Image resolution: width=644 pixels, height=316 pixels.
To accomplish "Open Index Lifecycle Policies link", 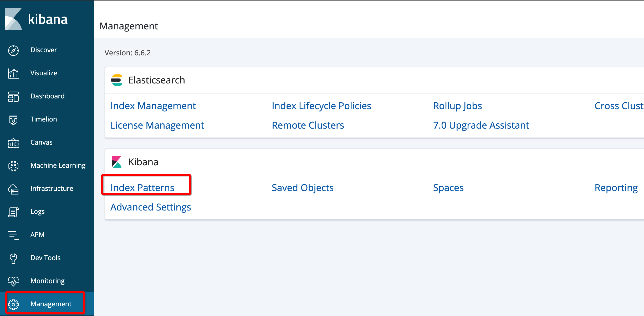I will (x=321, y=106).
